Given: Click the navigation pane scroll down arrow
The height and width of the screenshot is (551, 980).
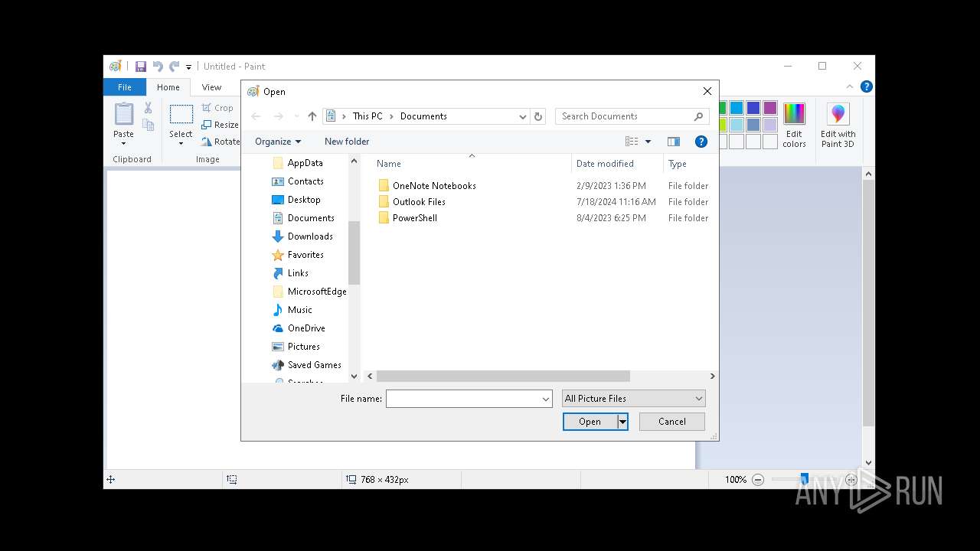Looking at the screenshot, I should pyautogui.click(x=354, y=377).
